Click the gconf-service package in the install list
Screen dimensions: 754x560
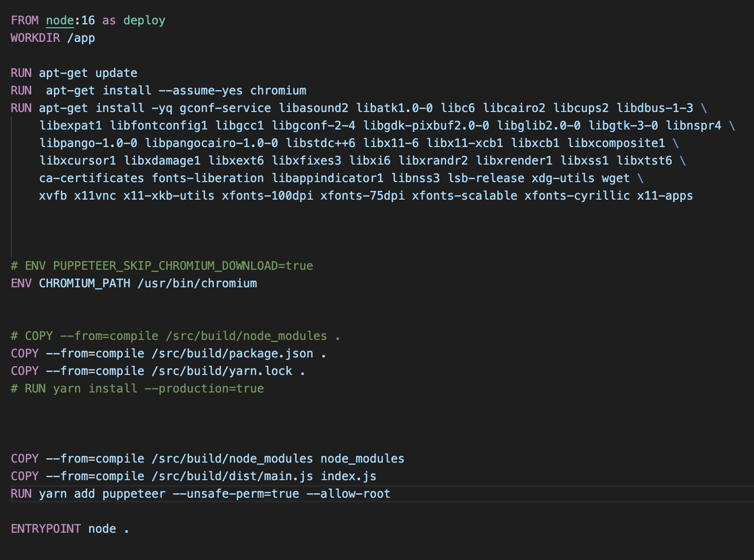(x=226, y=108)
